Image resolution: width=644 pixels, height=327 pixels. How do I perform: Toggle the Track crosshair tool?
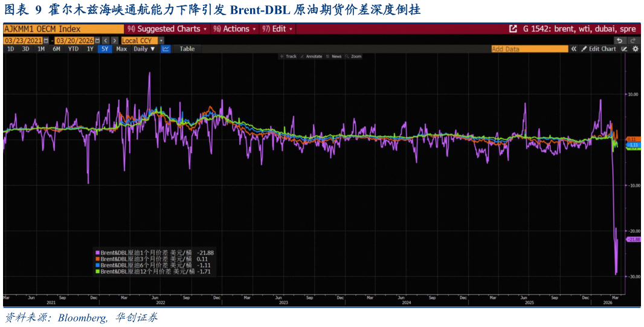(x=288, y=56)
